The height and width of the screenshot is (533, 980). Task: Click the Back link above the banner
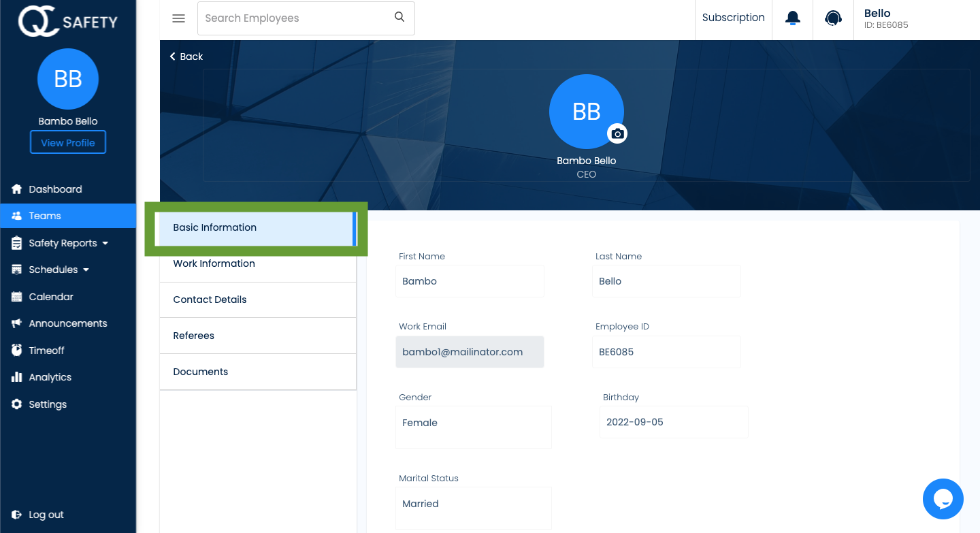point(185,56)
